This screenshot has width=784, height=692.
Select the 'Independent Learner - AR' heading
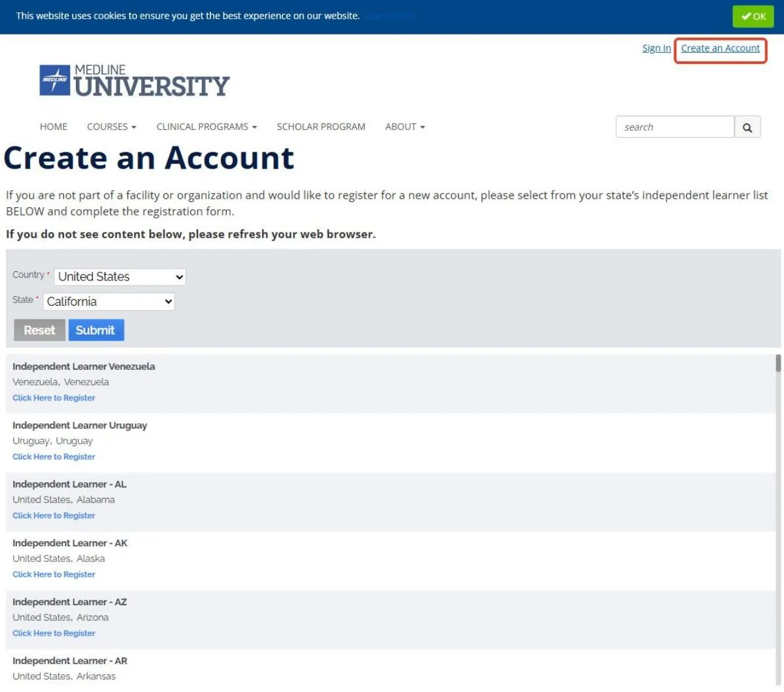[70, 661]
